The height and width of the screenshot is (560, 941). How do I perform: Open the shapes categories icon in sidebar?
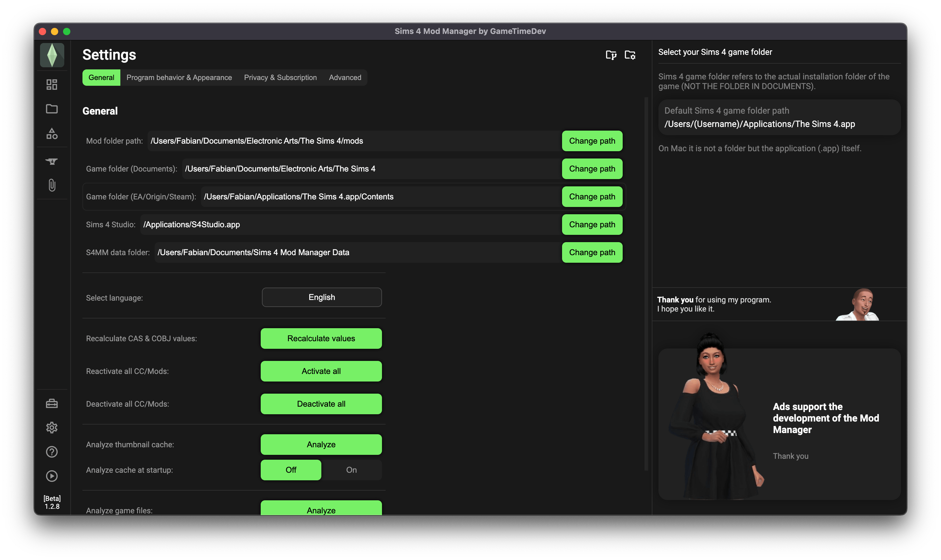pos(52,134)
